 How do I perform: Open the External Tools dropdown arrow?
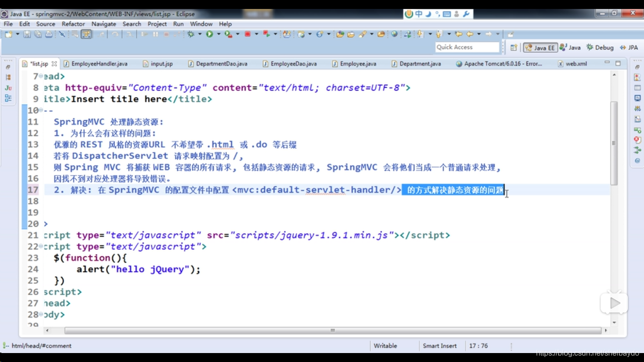pyautogui.click(x=238, y=34)
